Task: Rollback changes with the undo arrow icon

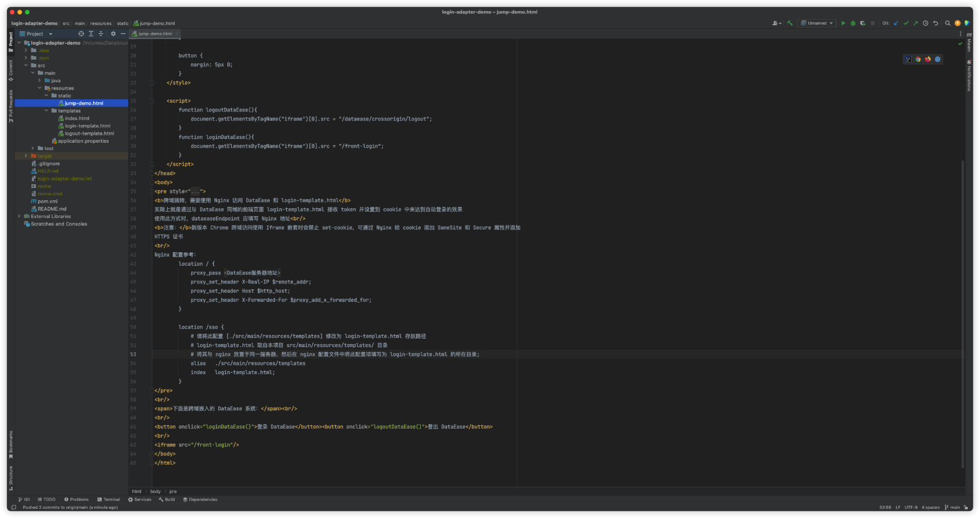Action: coord(935,23)
